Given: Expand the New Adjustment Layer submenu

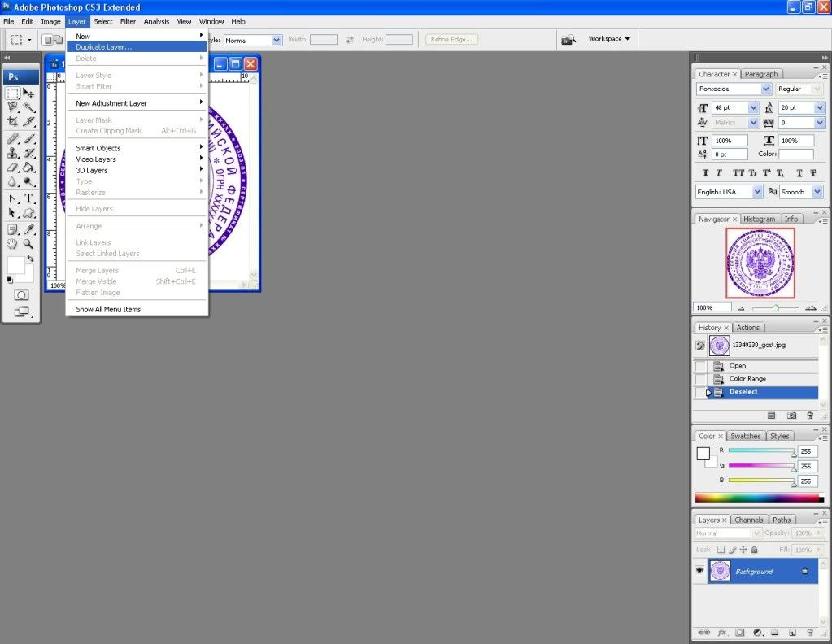Looking at the screenshot, I should pyautogui.click(x=137, y=103).
